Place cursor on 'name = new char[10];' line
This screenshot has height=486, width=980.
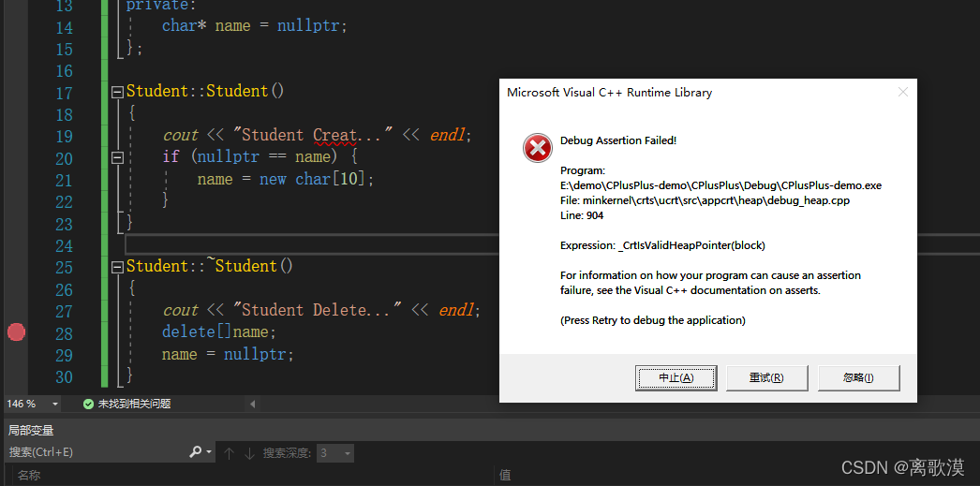(x=286, y=179)
